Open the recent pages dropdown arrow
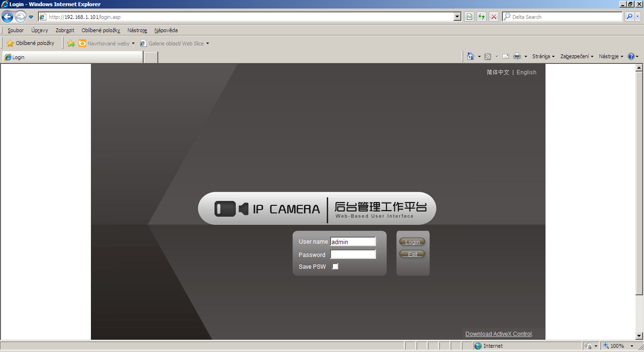This screenshot has height=352, width=644. [x=31, y=17]
